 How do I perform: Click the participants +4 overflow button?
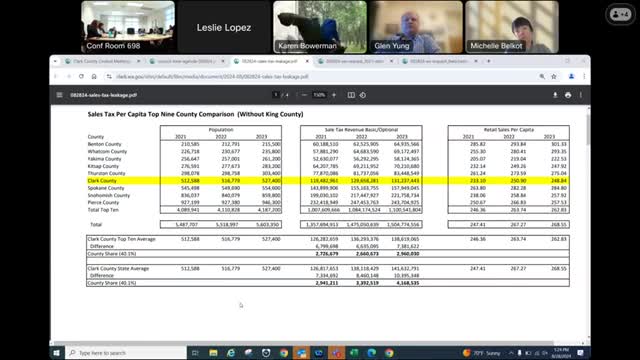pos(620,14)
